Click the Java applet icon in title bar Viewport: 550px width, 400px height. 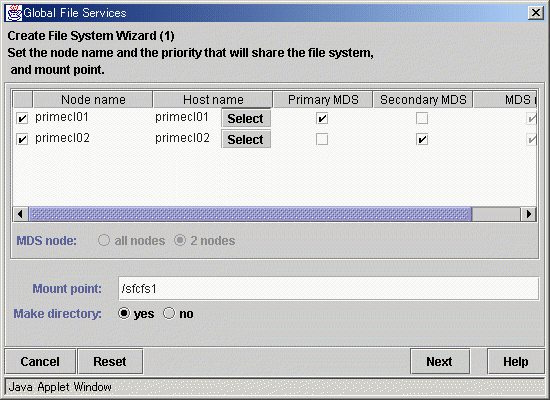14,13
